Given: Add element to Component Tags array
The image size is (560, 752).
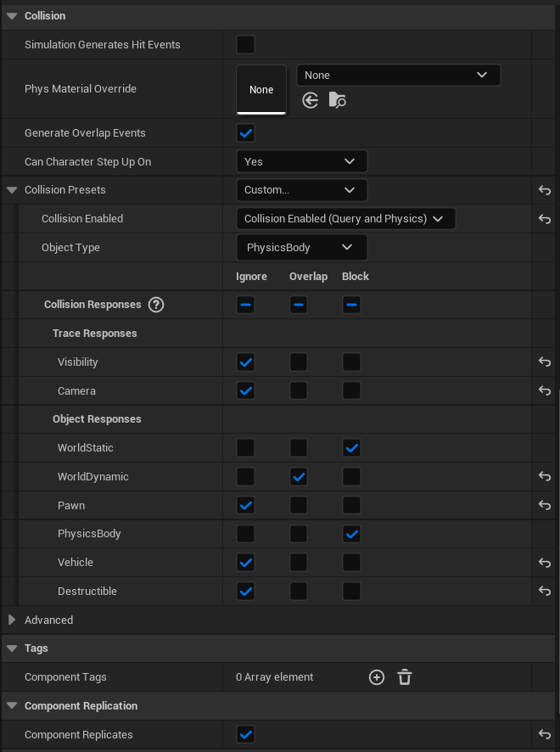Looking at the screenshot, I should [376, 676].
